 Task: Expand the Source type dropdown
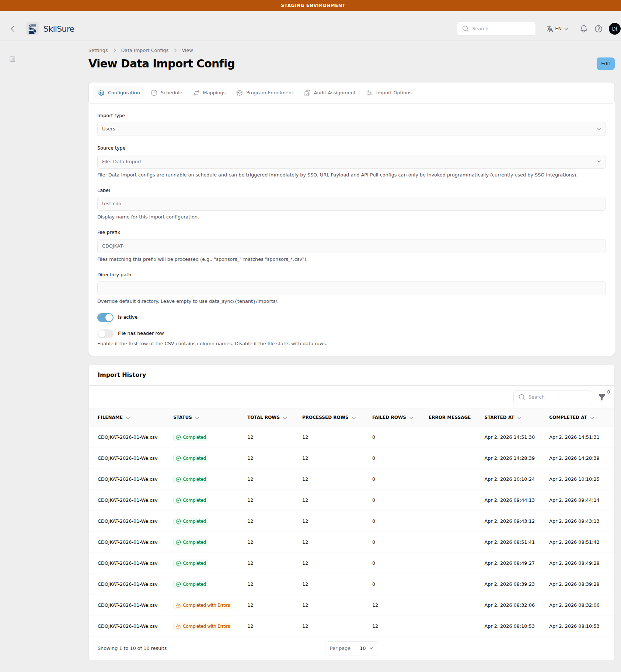(x=351, y=162)
